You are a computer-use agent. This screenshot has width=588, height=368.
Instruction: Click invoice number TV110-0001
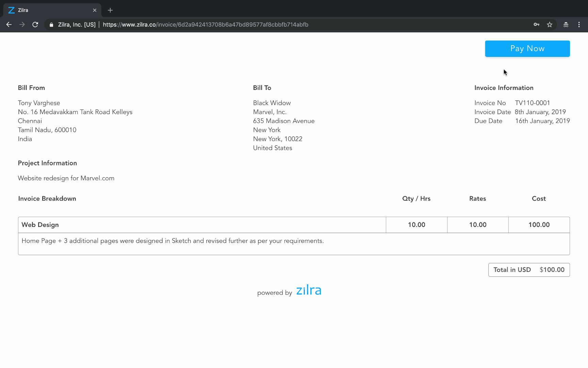[x=533, y=103]
